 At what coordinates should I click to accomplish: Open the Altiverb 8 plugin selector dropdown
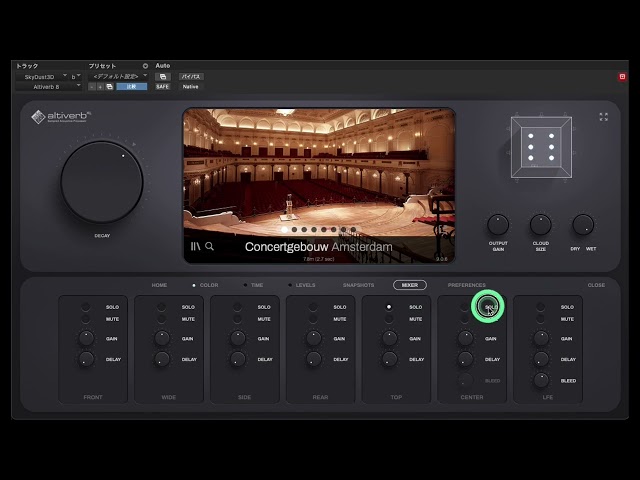[x=49, y=87]
